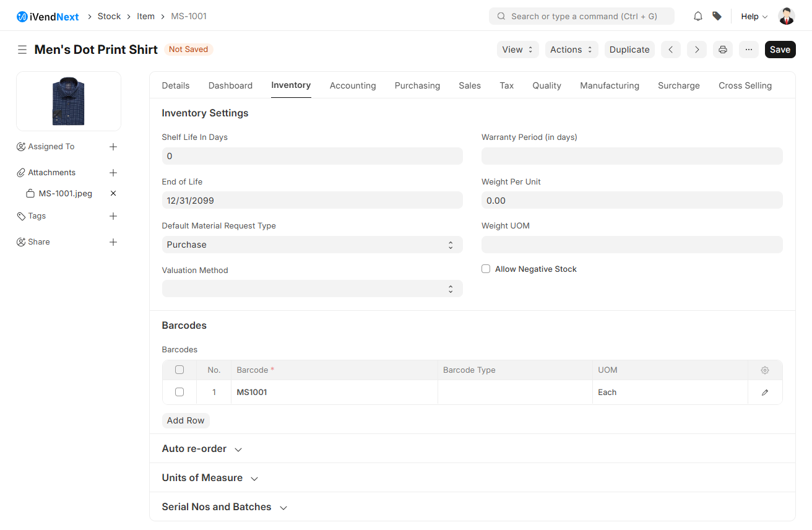This screenshot has height=530, width=812.
Task: Open the Item breadcrumb link
Action: click(x=145, y=17)
